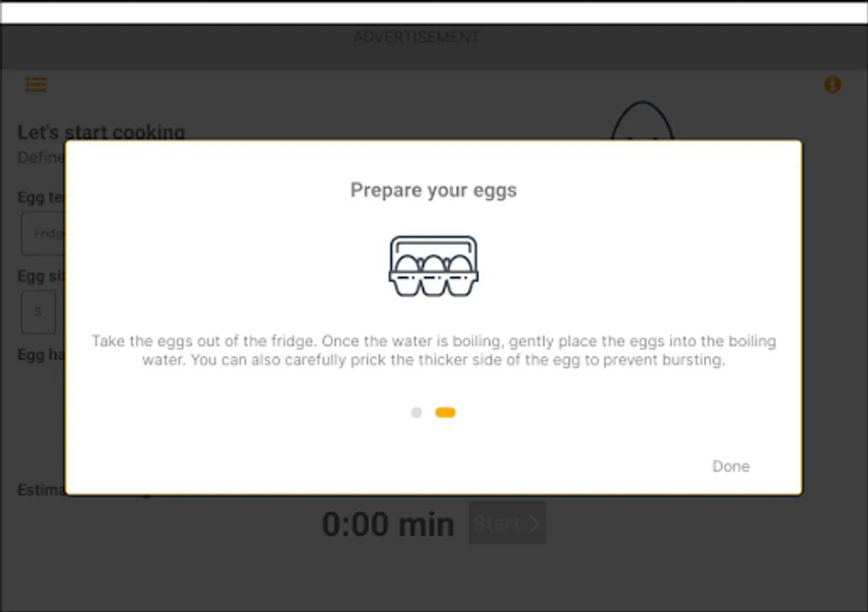The image size is (868, 612).
Task: Open the Prepare your eggs dialog header
Action: coord(433,190)
